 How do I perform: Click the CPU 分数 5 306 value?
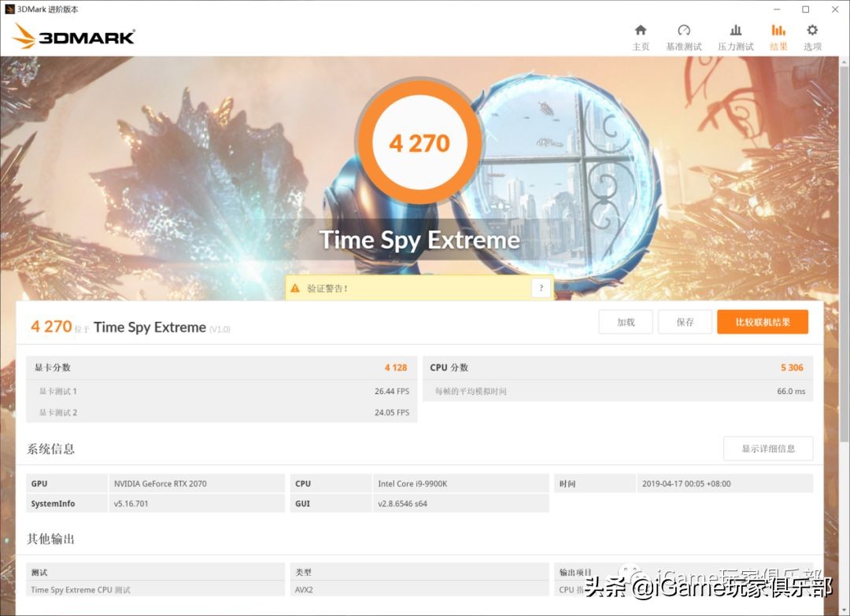[x=792, y=367]
